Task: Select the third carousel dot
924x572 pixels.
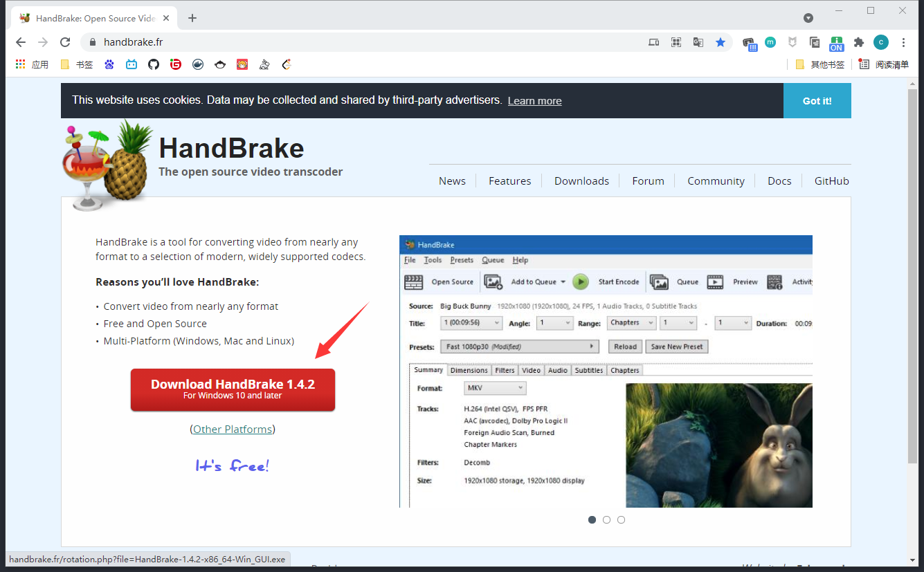Action: [621, 519]
